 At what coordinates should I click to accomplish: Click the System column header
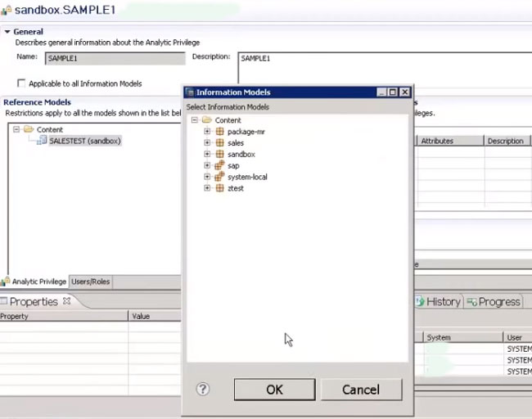tap(462, 338)
